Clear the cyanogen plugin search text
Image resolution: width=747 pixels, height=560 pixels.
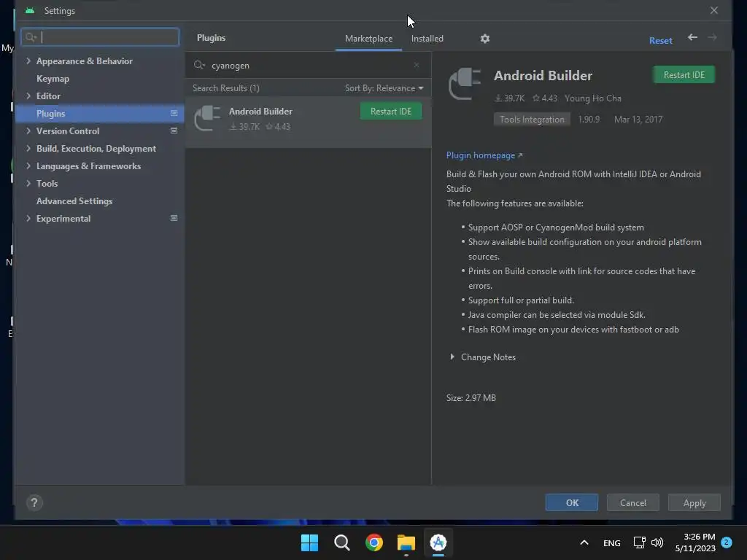pos(417,65)
